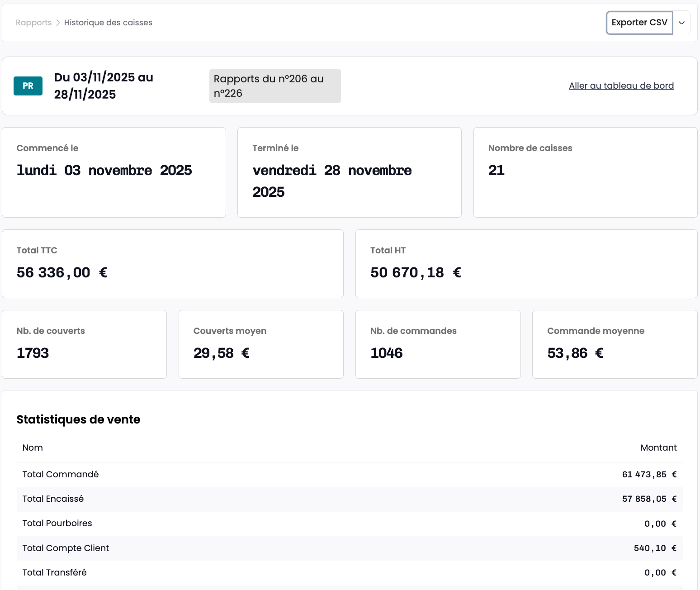Click the breadcrumb chevron separator after Rapports
Viewport: 700px width, 590px height.
(58, 23)
